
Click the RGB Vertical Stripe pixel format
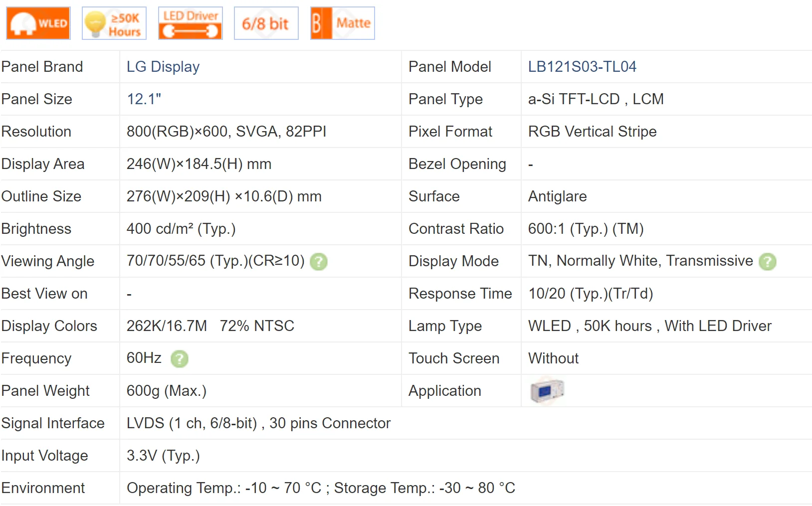pos(592,132)
